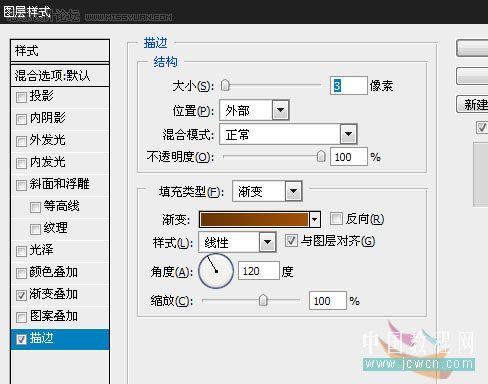Screen dimensions: 488x384
Task: Click the brown gradient preview bar
Action: (x=254, y=220)
